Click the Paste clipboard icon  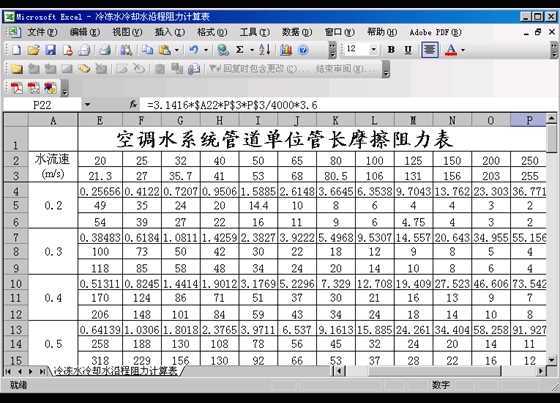165,50
